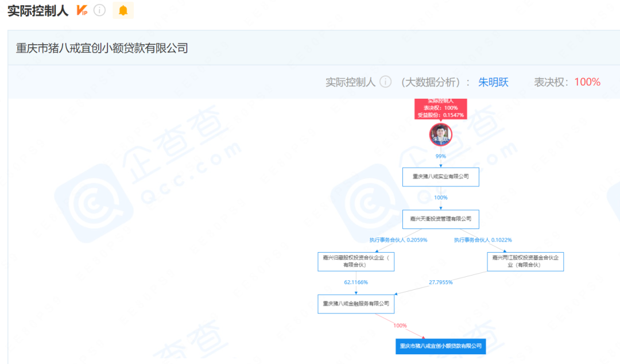Screen dimensions: 620x364
Task: Click the 62.1166% shareholding label
Action: coord(356,282)
